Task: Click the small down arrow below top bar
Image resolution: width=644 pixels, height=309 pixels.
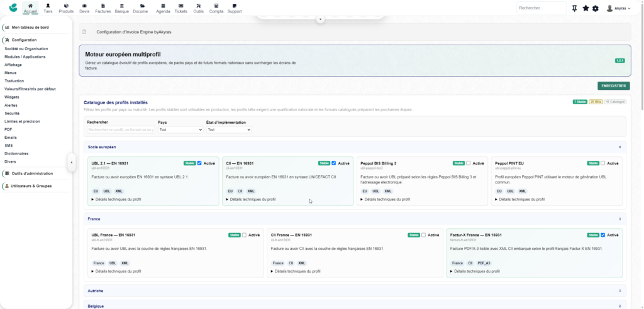Action: [x=320, y=19]
